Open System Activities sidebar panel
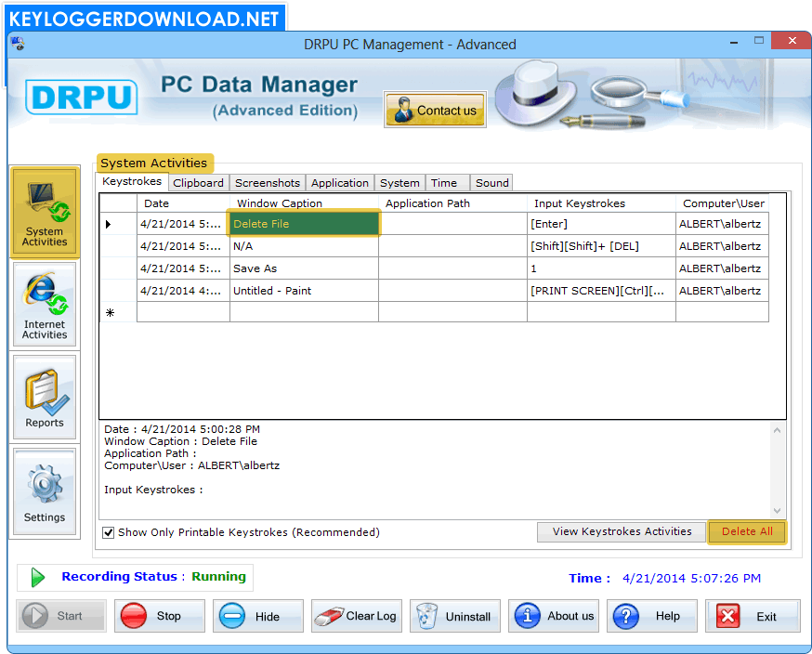Viewport: 812px width, 654px height. point(45,213)
